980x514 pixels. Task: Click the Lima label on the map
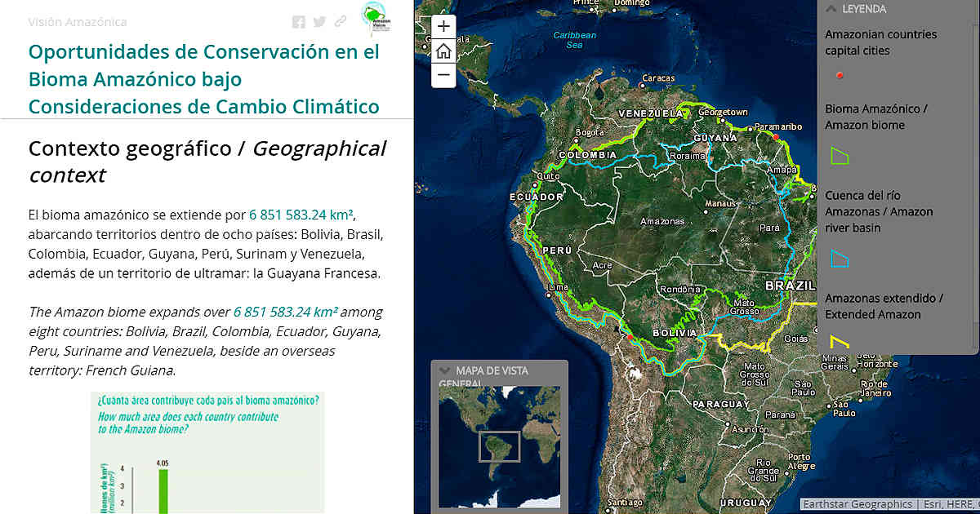[557, 287]
